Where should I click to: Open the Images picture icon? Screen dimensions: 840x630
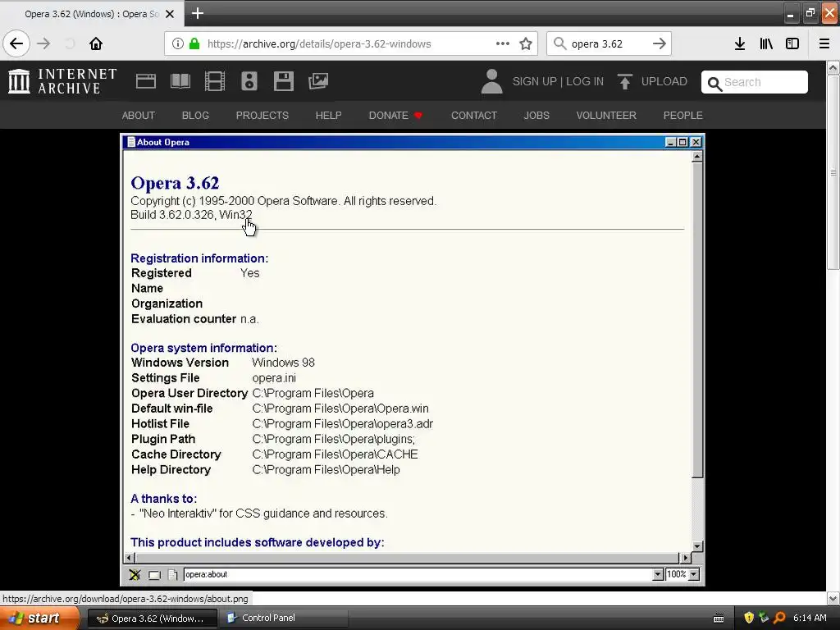(318, 81)
